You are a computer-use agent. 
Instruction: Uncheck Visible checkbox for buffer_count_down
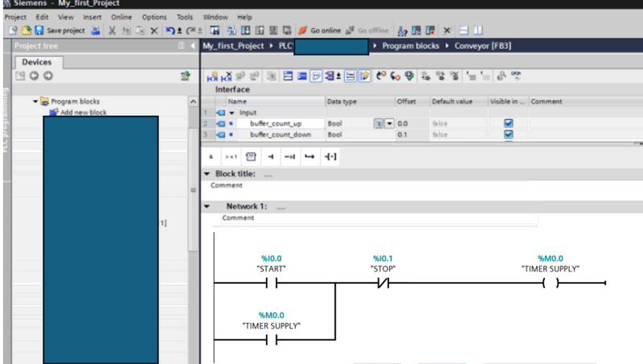pyautogui.click(x=508, y=134)
